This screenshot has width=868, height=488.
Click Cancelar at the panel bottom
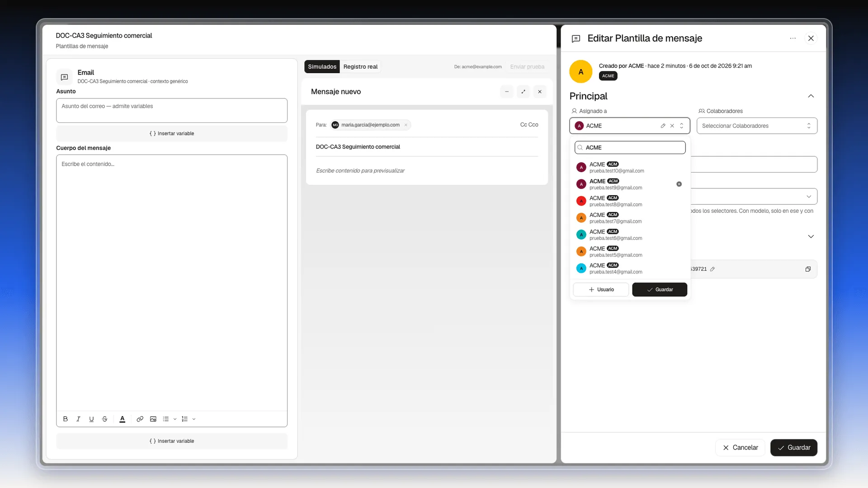pos(740,448)
